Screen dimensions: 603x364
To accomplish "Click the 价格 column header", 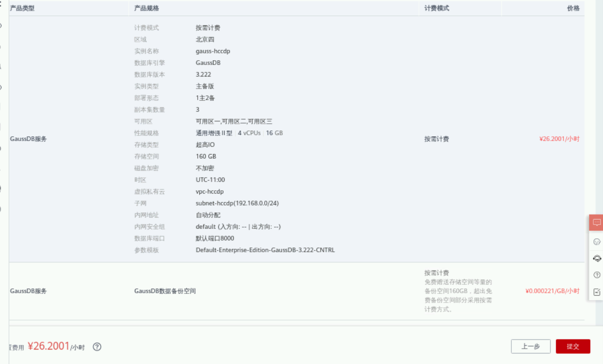I will pyautogui.click(x=573, y=8).
